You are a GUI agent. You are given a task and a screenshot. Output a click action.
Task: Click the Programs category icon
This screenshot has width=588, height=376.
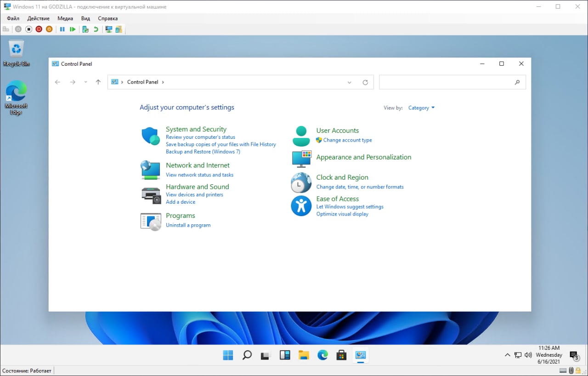pos(151,221)
